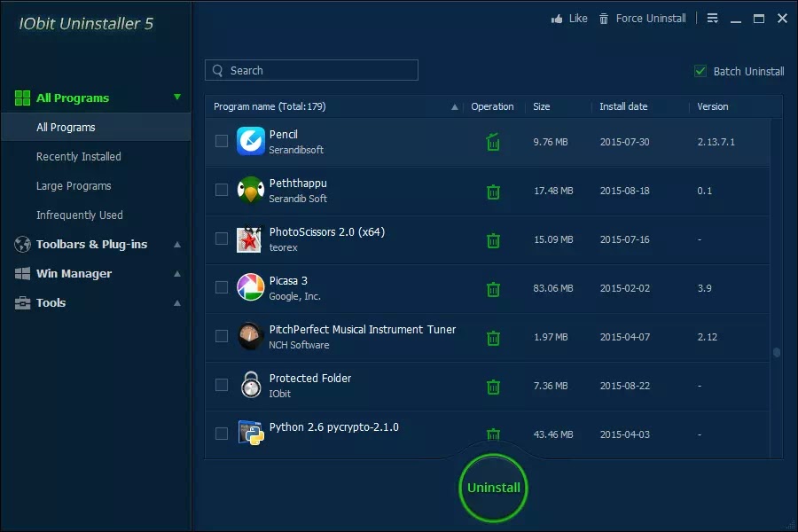Click the Peththappu parrot icon

pos(250,190)
